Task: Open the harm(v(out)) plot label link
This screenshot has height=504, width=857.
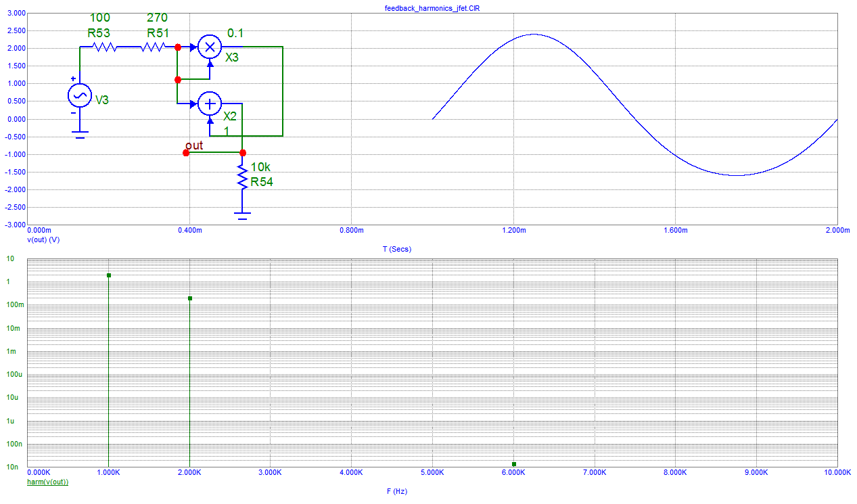Action: tap(47, 482)
